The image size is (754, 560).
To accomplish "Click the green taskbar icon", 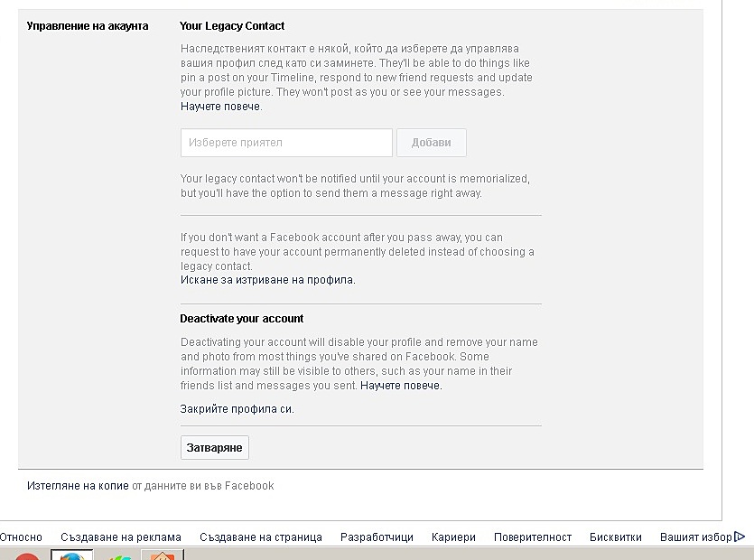I will tap(116, 556).
